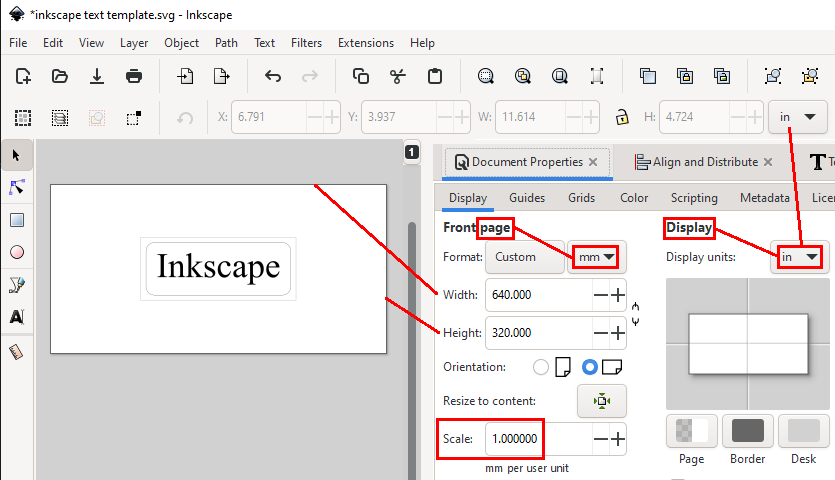Screen dimensions: 835x480
Task: Click the Import file icon
Action: [x=185, y=76]
